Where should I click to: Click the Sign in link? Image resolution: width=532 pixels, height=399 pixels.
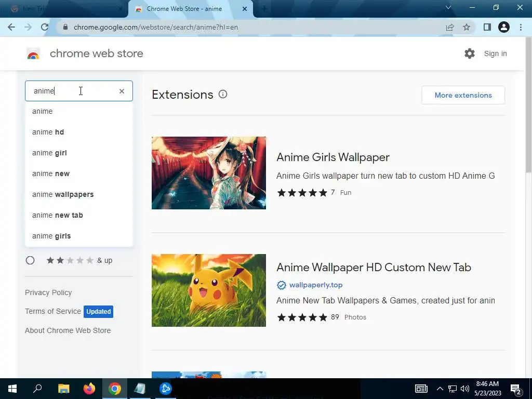tap(495, 54)
